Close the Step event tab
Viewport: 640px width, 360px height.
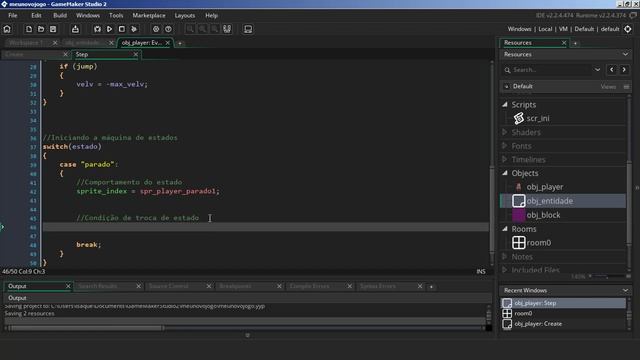pyautogui.click(x=136, y=54)
